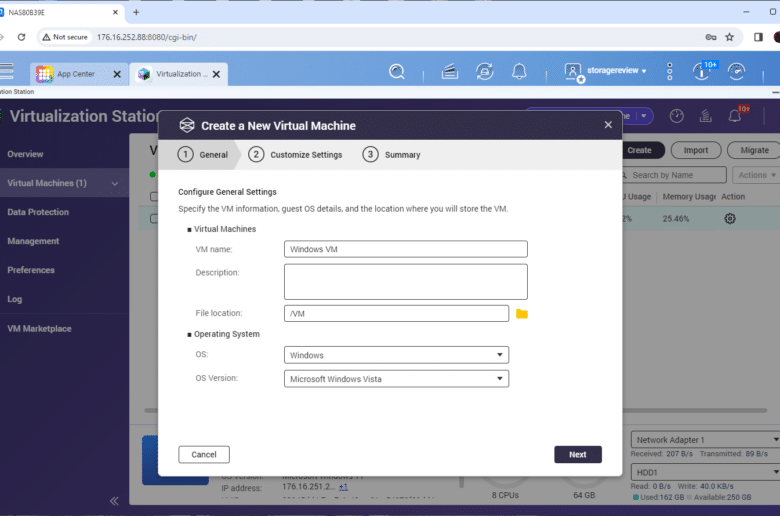Click the browser address bar URL
This screenshot has height=516, width=780.
147,37
